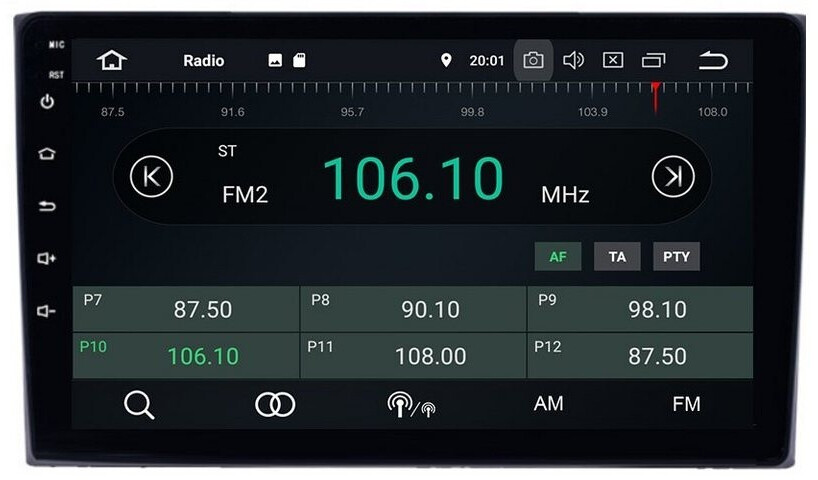Tune the frequency scale near 99.8
The height and width of the screenshot is (480, 818).
[472, 112]
